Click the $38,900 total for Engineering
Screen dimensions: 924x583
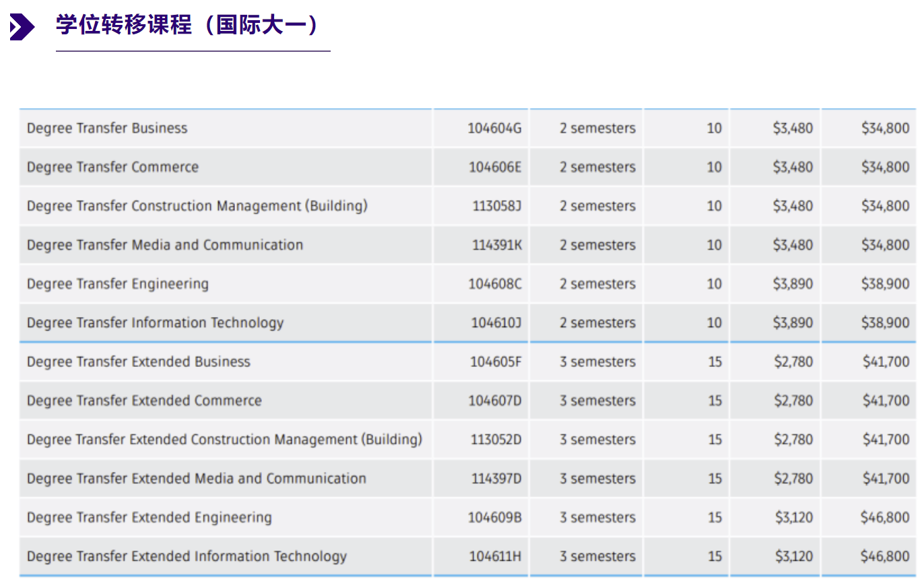pos(885,284)
